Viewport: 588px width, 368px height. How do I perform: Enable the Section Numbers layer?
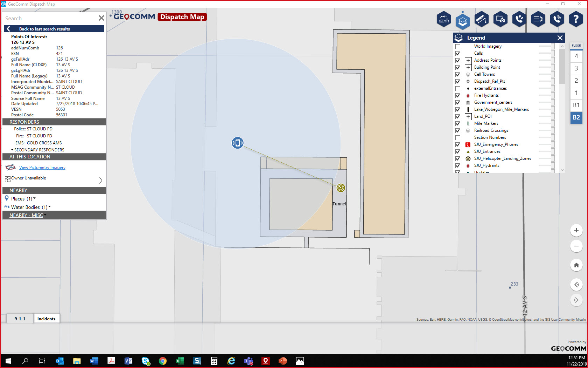[x=458, y=137]
